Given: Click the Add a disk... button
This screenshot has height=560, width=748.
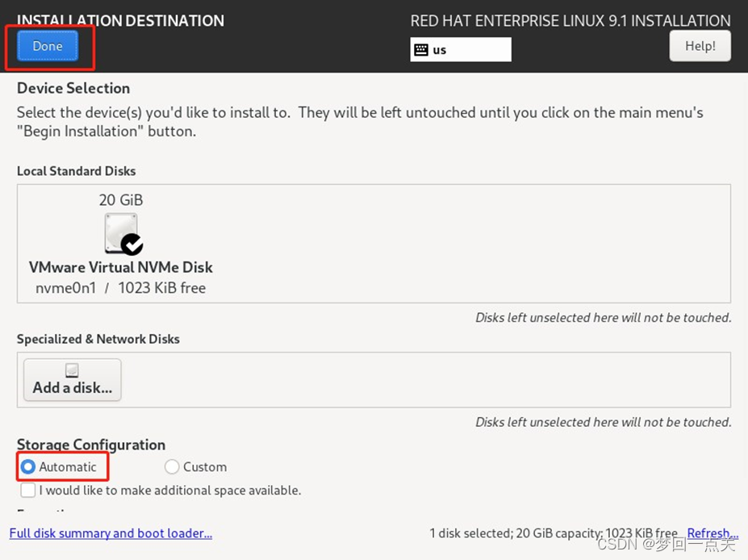Looking at the screenshot, I should coord(73,380).
